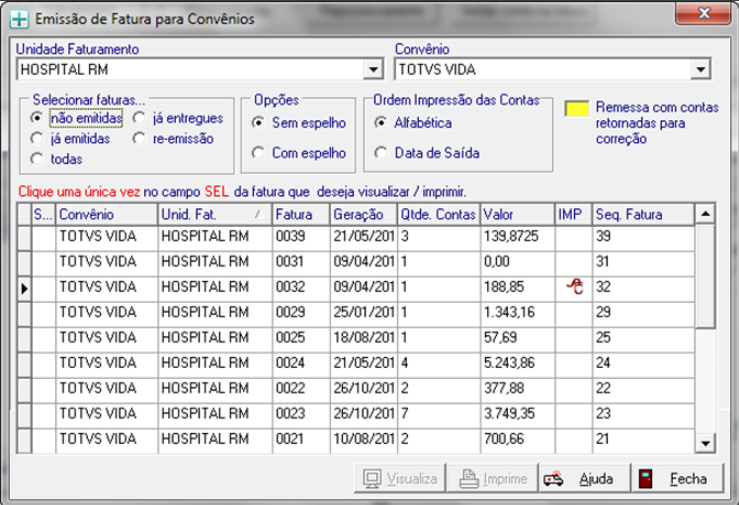Screen dimensions: 739x505
Task: Click fatura number 0032 cell
Action: coord(301,287)
